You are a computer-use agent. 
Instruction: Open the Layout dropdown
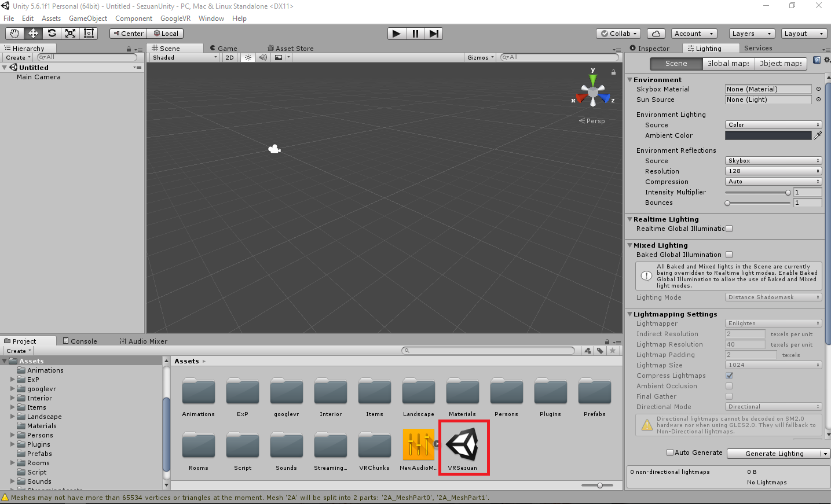pos(804,34)
